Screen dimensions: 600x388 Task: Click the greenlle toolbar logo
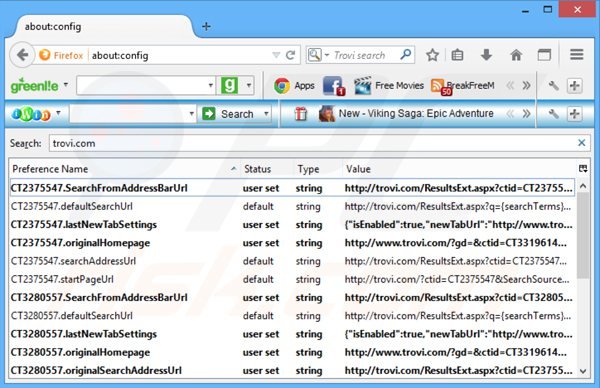point(34,85)
